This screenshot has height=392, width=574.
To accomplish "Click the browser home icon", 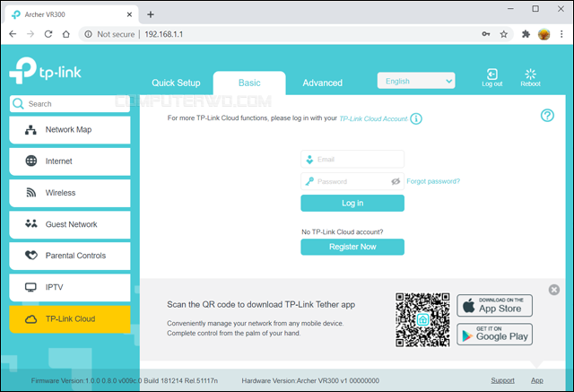I will [65, 34].
